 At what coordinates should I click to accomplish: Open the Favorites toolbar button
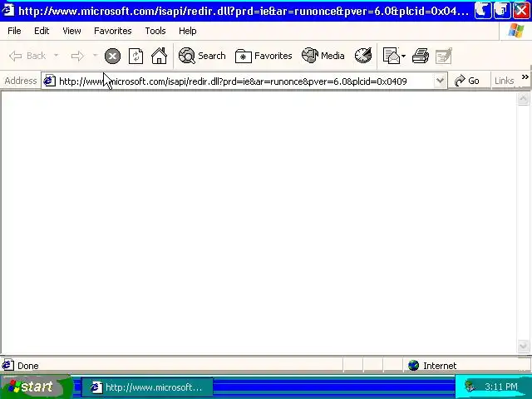click(x=264, y=56)
